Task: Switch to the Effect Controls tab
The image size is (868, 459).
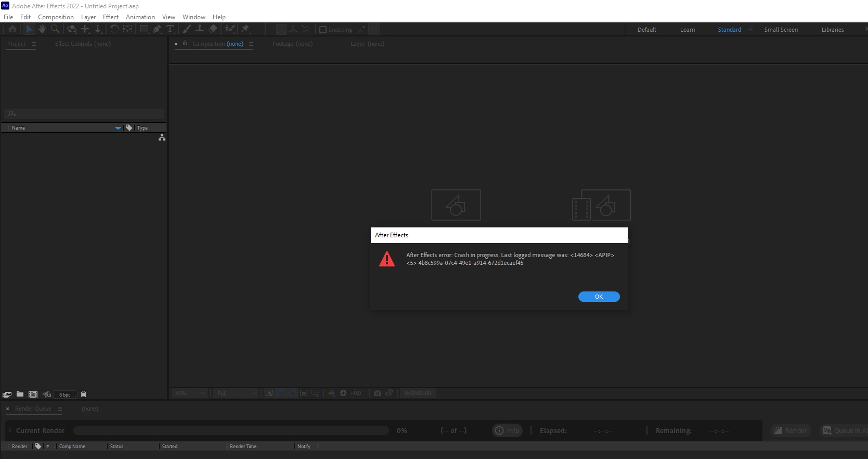Action: coord(83,44)
